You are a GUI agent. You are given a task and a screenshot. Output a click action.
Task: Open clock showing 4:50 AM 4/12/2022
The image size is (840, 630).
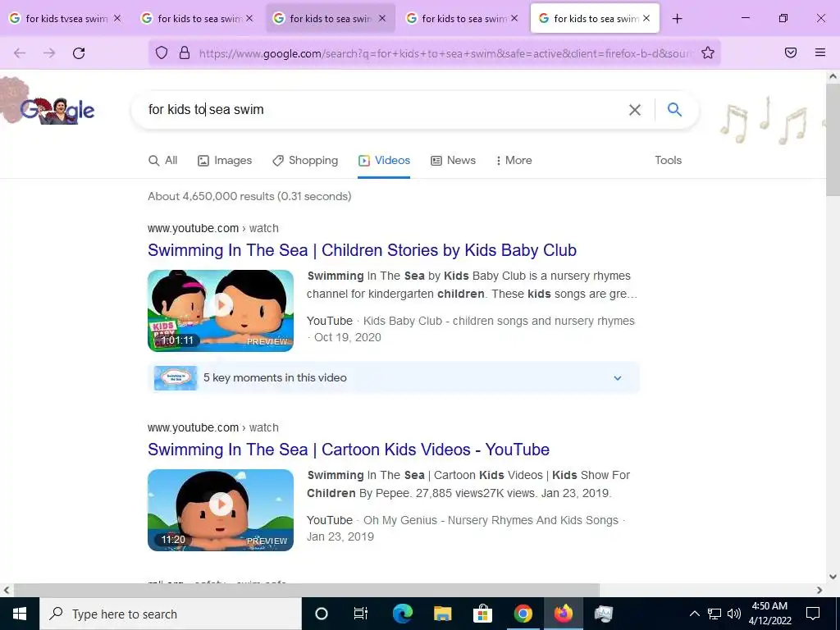pos(769,614)
